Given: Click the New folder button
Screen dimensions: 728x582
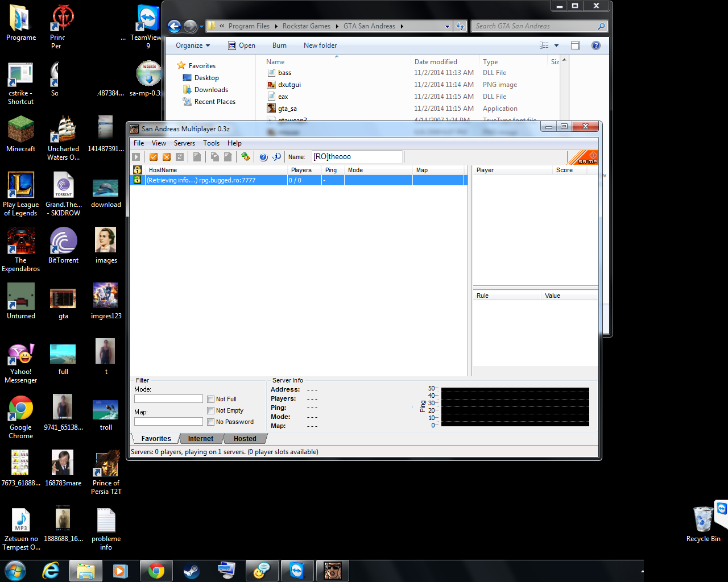Looking at the screenshot, I should (x=320, y=45).
